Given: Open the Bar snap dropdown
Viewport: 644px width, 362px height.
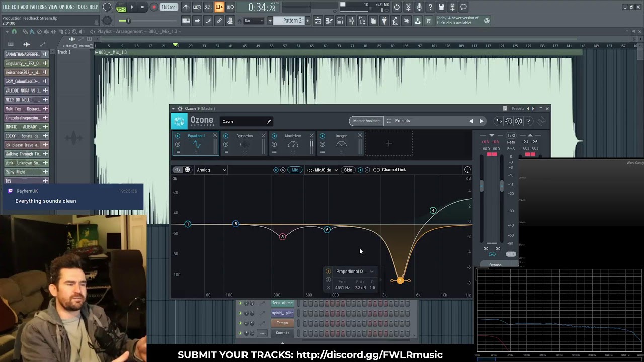Looking at the screenshot, I should tap(254, 21).
